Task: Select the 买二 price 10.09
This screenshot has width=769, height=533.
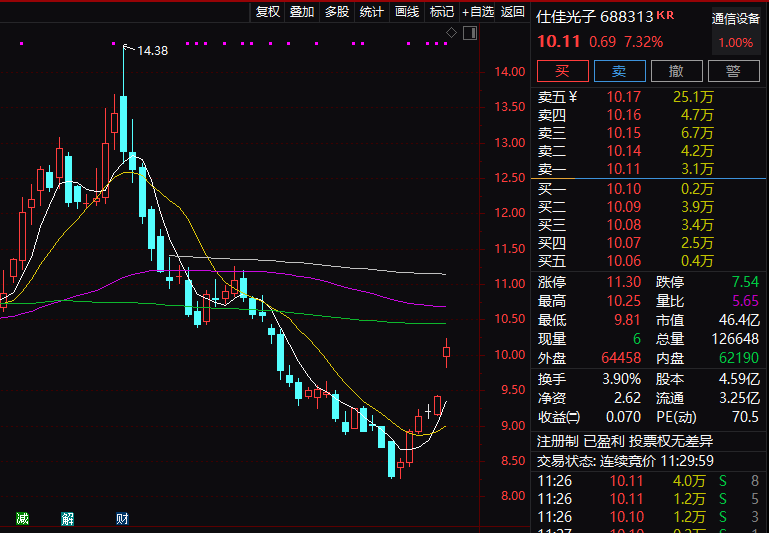Action: pos(624,207)
